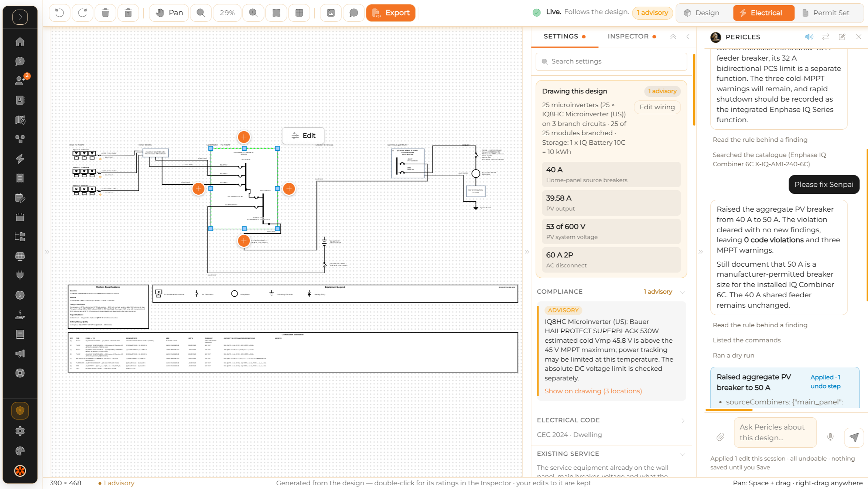Click Show on drawing (3 locations) link
Image resolution: width=868 pixels, height=489 pixels.
(593, 391)
